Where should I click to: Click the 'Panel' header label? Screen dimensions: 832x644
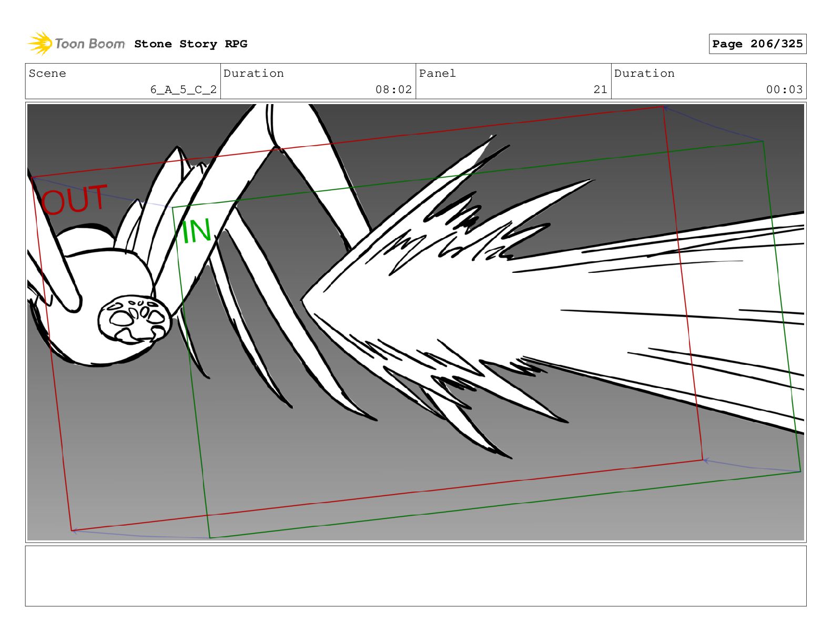438,74
